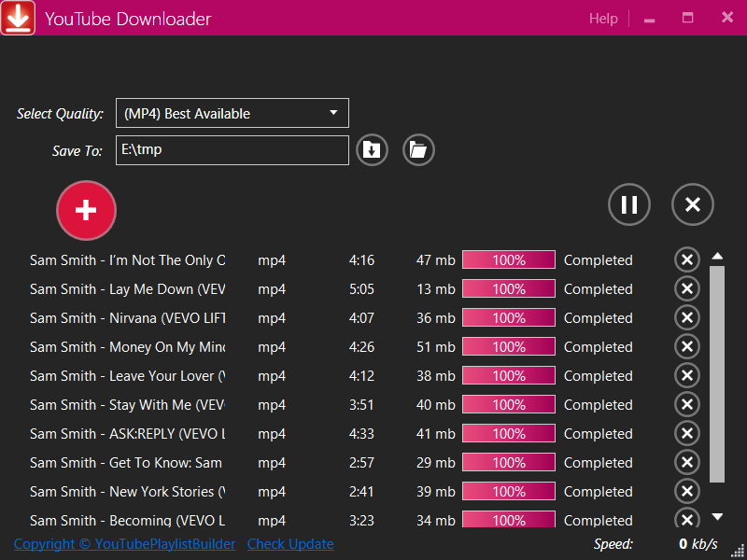The height and width of the screenshot is (560, 747).
Task: Click the scroll up arrow of the list
Action: point(717,256)
